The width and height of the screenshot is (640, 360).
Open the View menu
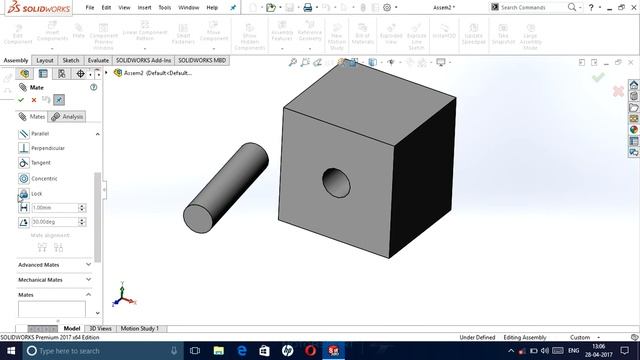[x=124, y=7]
